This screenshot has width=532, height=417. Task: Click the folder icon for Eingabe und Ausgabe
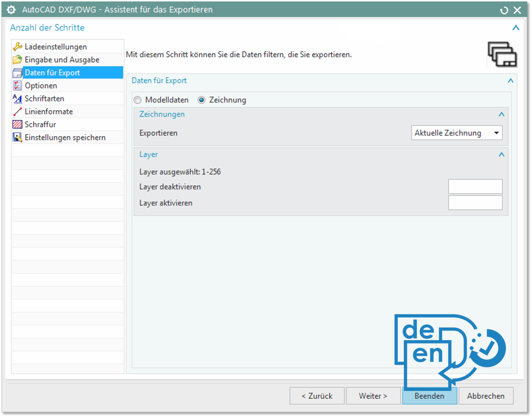pyautogui.click(x=17, y=60)
